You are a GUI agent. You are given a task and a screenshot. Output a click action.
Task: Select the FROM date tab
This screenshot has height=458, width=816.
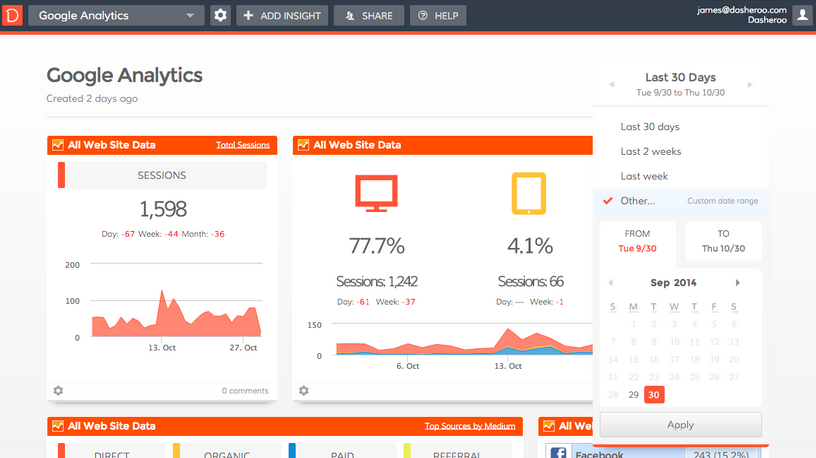coord(637,241)
